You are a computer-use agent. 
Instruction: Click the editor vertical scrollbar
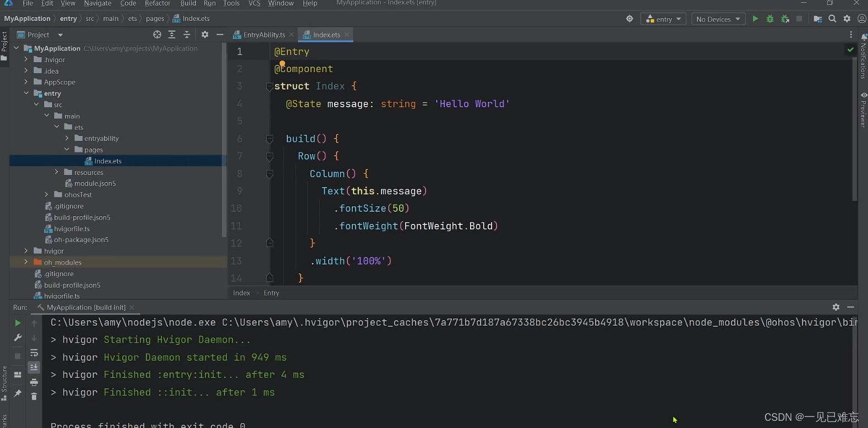854,130
